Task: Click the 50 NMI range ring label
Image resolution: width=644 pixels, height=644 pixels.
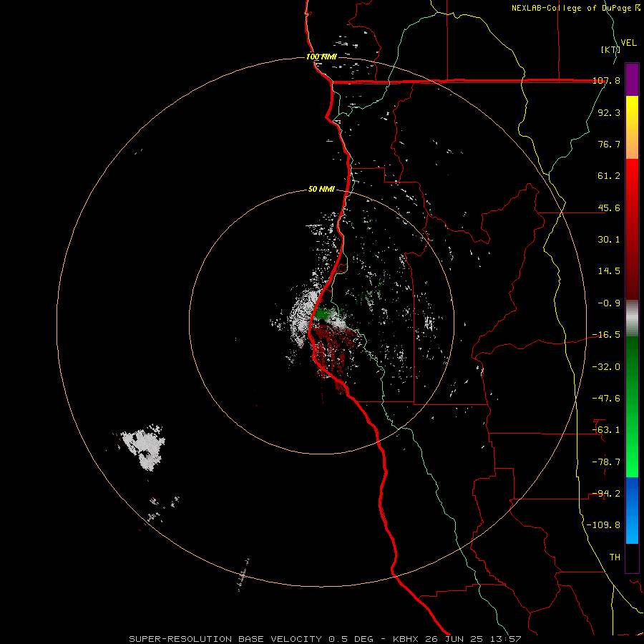Action: pyautogui.click(x=321, y=190)
